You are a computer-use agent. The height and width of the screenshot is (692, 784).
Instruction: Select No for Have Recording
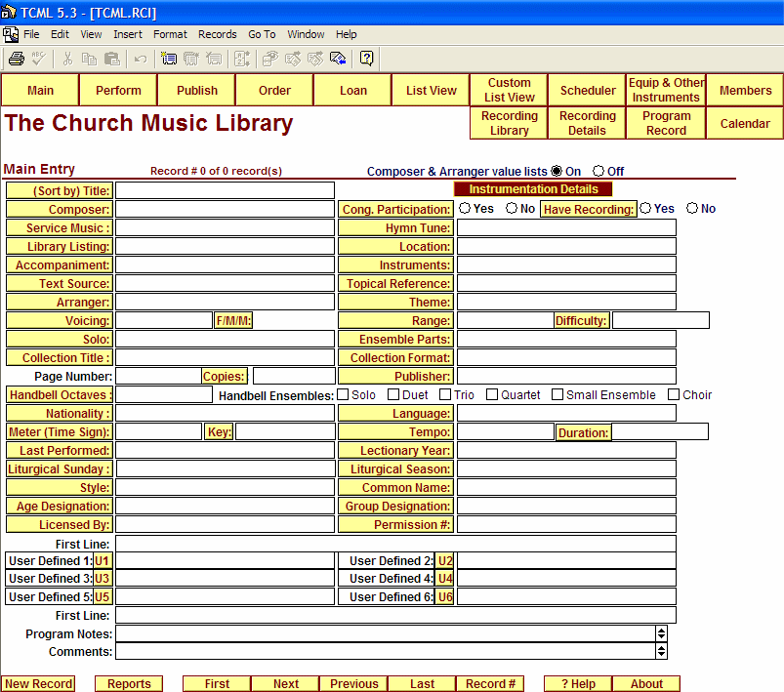(692, 208)
